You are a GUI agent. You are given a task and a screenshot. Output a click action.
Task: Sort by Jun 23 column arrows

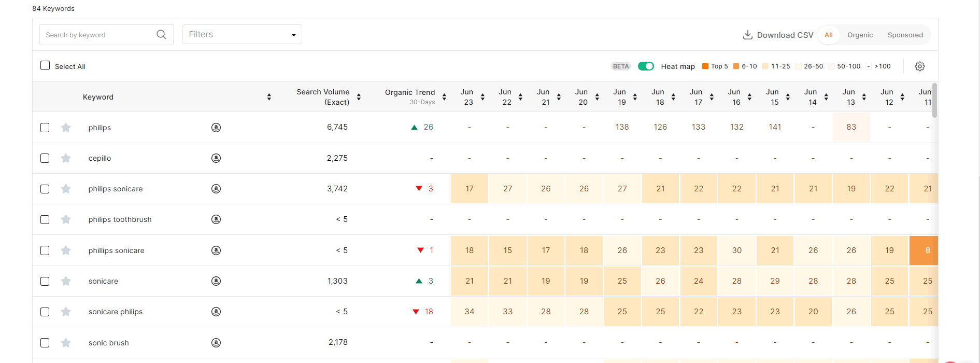click(x=482, y=97)
